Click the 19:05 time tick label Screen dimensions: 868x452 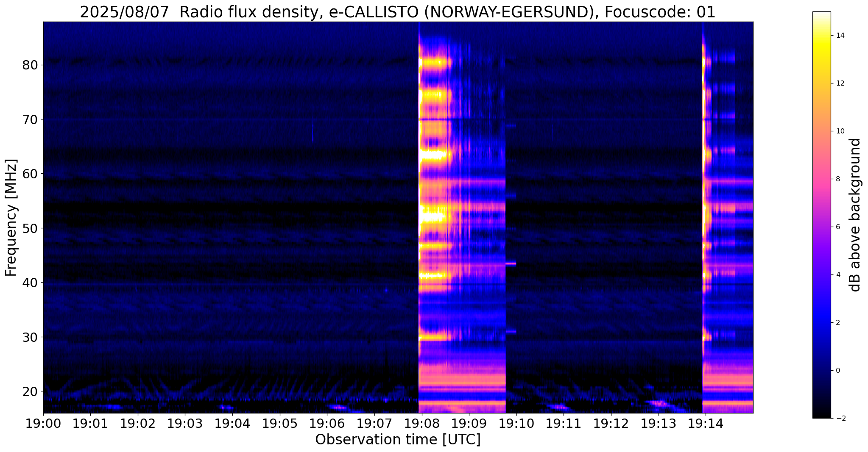pyautogui.click(x=280, y=423)
